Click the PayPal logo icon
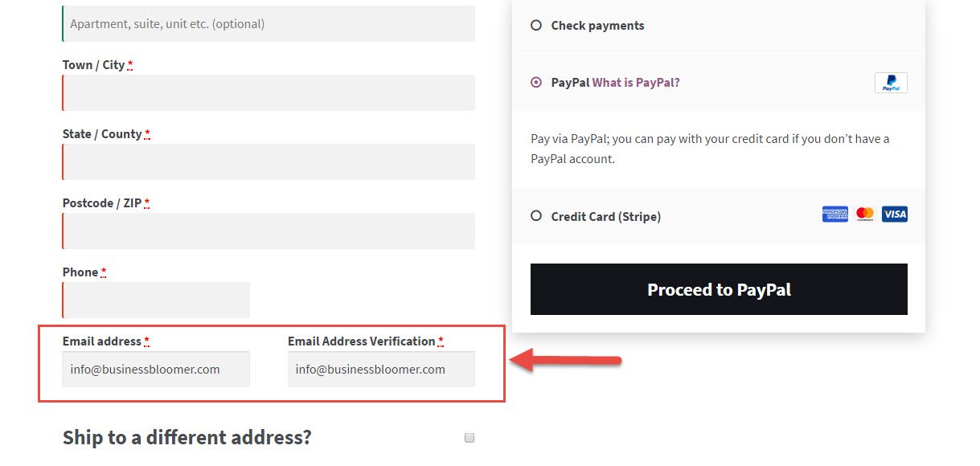This screenshot has width=980, height=466. coord(891,83)
